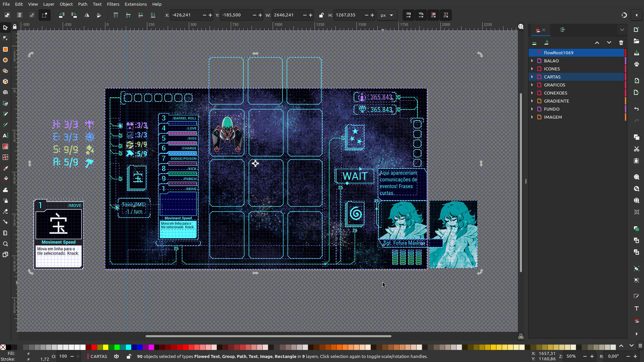Expand the CARTAS layer

coord(532,77)
